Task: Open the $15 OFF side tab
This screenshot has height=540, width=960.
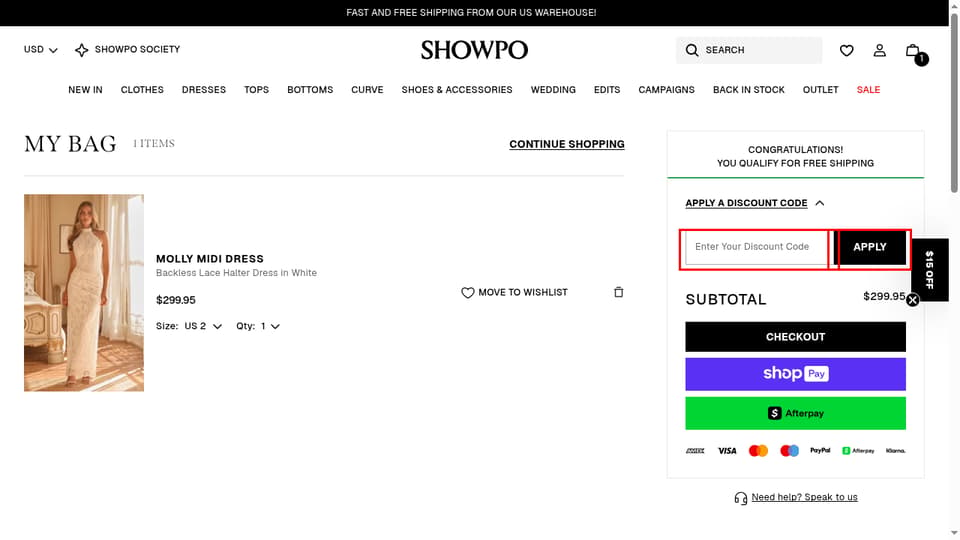Action: 929,269
